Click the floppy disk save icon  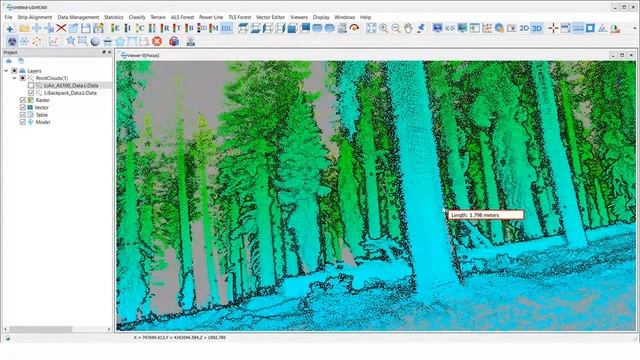click(x=86, y=28)
